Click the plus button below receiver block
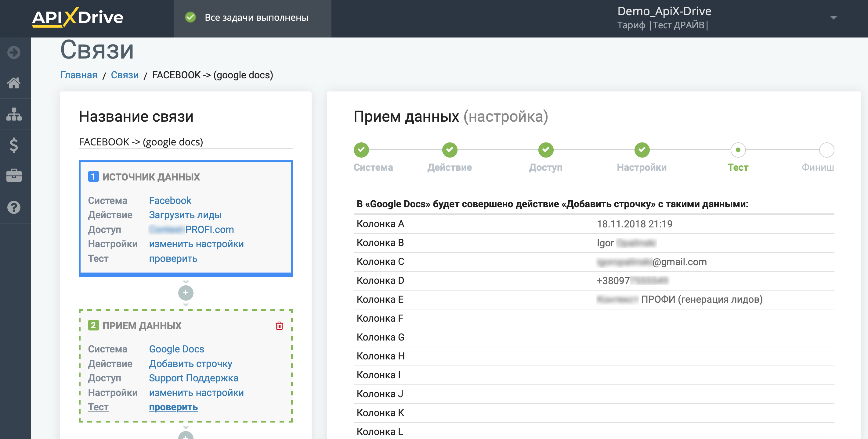 (x=186, y=435)
